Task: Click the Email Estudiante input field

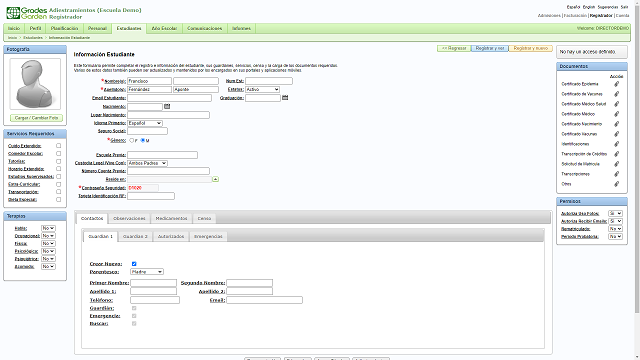Action: [x=169, y=98]
